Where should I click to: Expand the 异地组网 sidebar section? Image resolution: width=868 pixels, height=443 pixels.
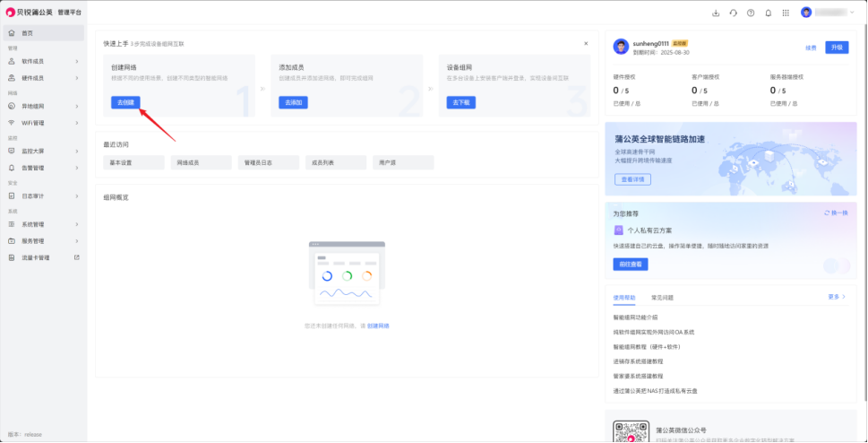click(x=43, y=106)
